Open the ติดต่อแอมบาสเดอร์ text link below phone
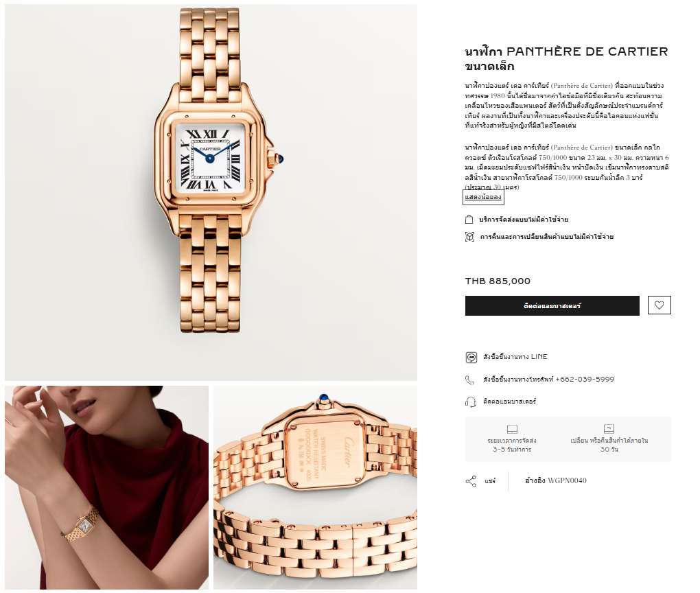This screenshot has height=593, width=700. pyautogui.click(x=509, y=402)
